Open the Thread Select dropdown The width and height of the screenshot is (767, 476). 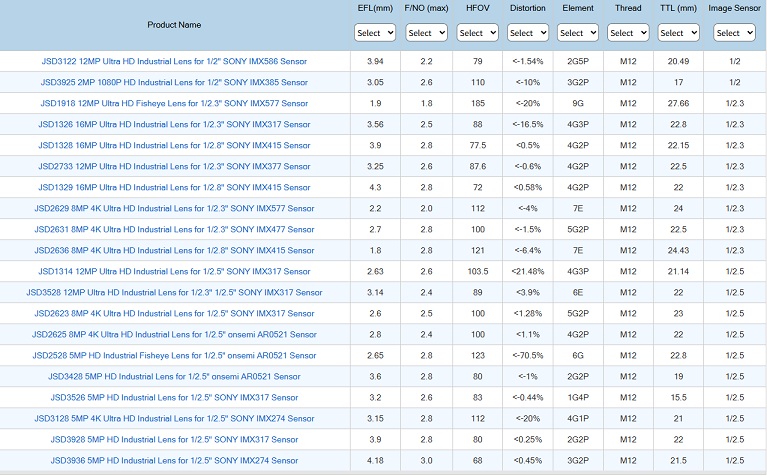[628, 33]
